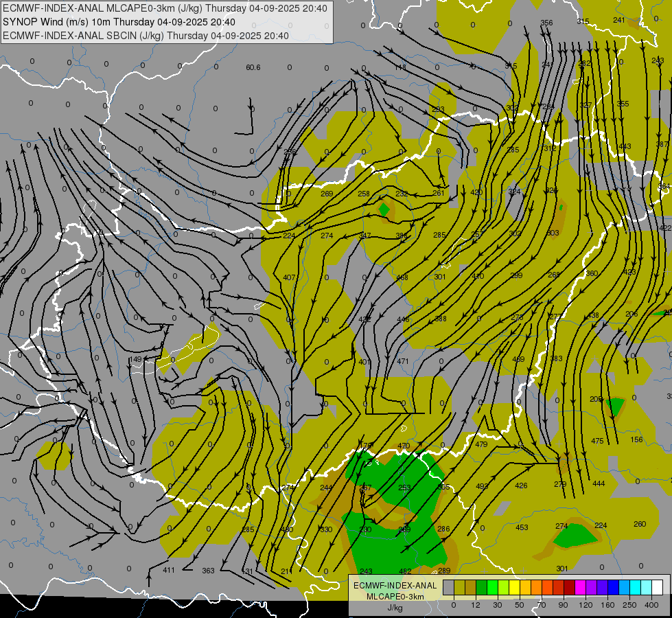Click the map value 60.6
The height and width of the screenshot is (618, 672).
click(x=253, y=67)
